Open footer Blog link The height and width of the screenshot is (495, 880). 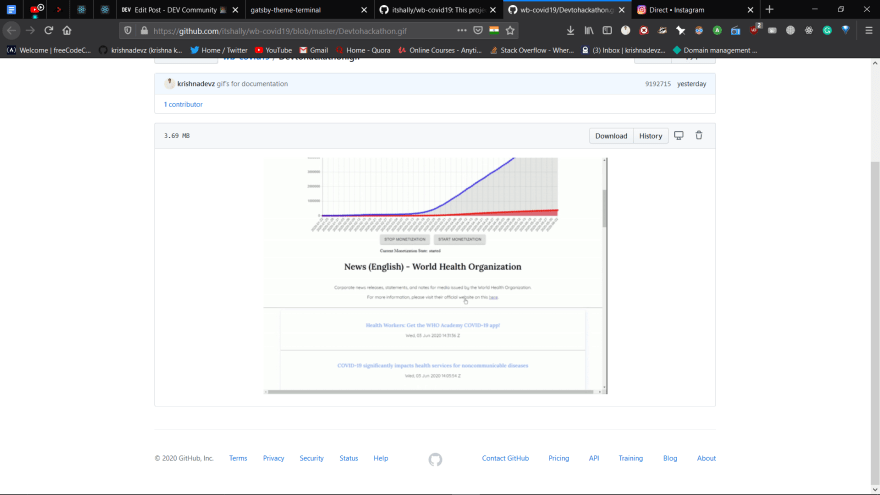[x=670, y=458]
